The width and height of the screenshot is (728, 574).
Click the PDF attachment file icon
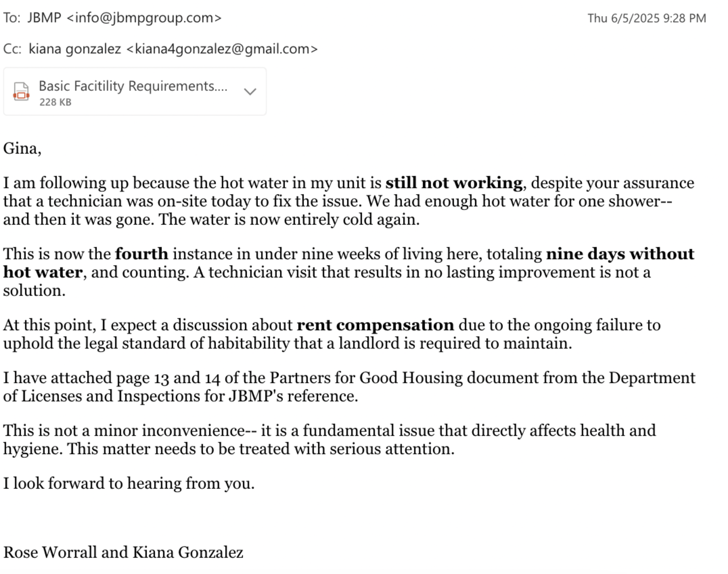click(x=21, y=91)
